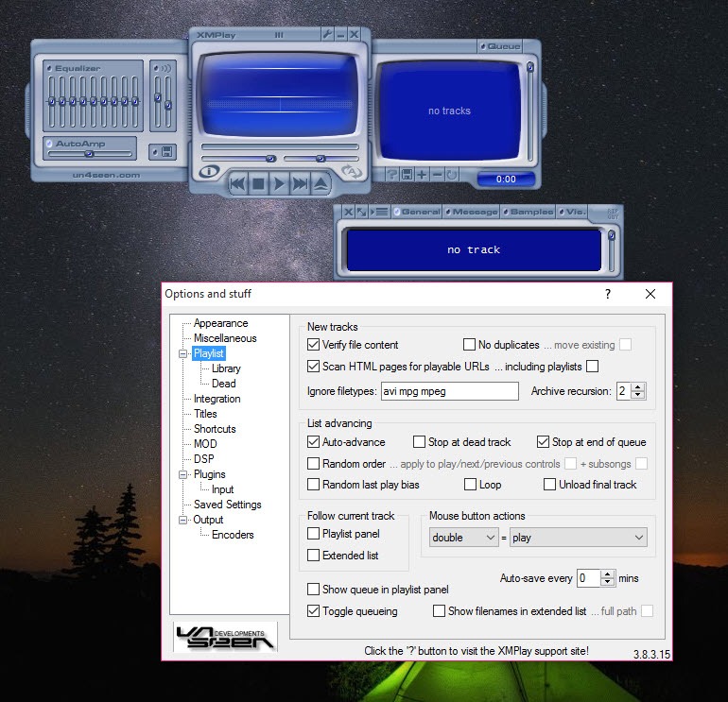Add tracks with the plus icon
This screenshot has height=702, width=728.
[422, 175]
